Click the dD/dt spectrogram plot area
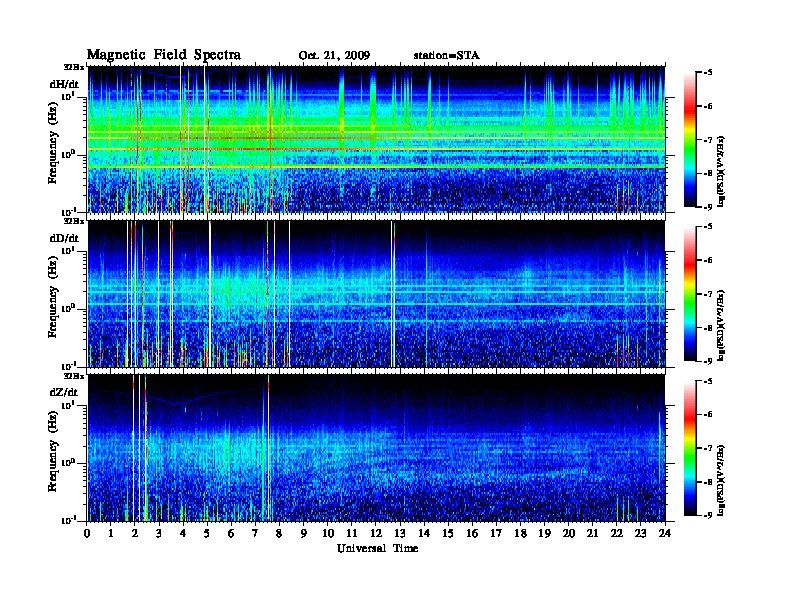 pyautogui.click(x=377, y=294)
